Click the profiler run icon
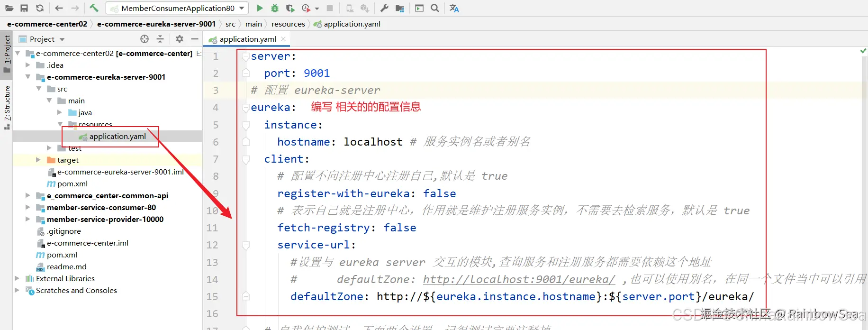This screenshot has width=868, height=330. (x=306, y=8)
